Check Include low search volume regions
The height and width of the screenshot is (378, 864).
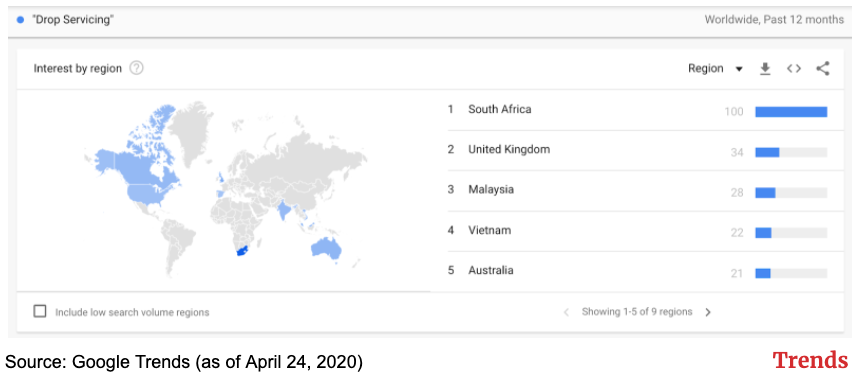click(x=40, y=311)
